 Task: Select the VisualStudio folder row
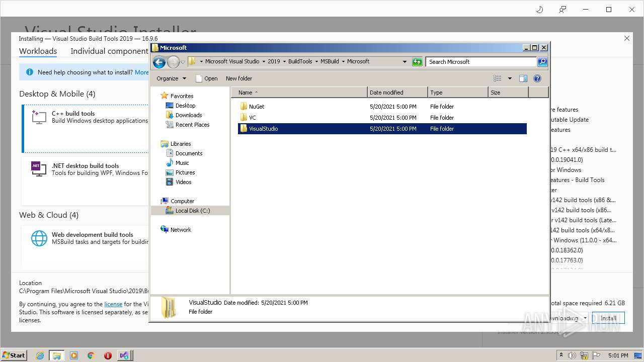(x=382, y=129)
